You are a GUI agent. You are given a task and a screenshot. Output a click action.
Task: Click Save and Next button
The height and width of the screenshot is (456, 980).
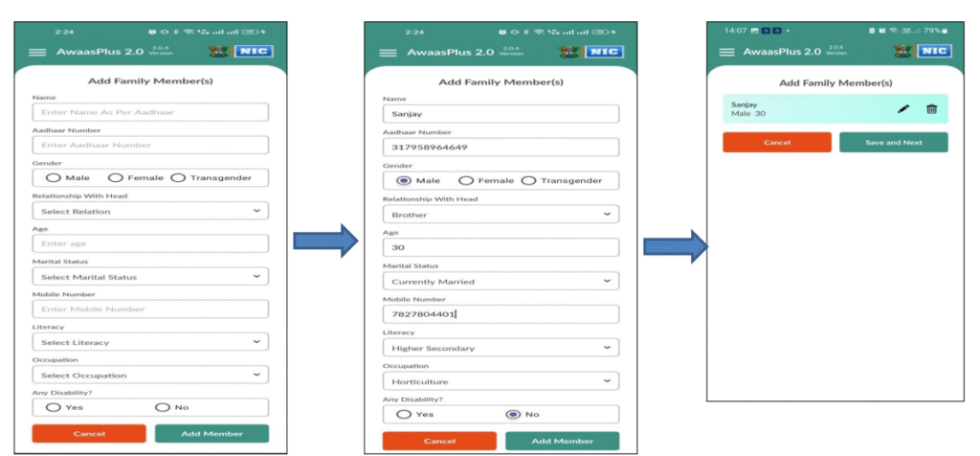click(893, 142)
